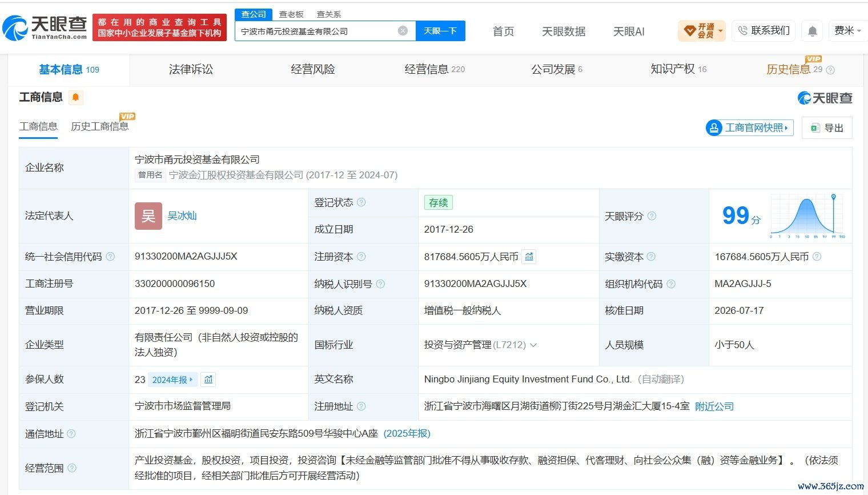This screenshot has height=495, width=868.
Task: Switch to the 法律诉讼 tab
Action: pos(191,70)
